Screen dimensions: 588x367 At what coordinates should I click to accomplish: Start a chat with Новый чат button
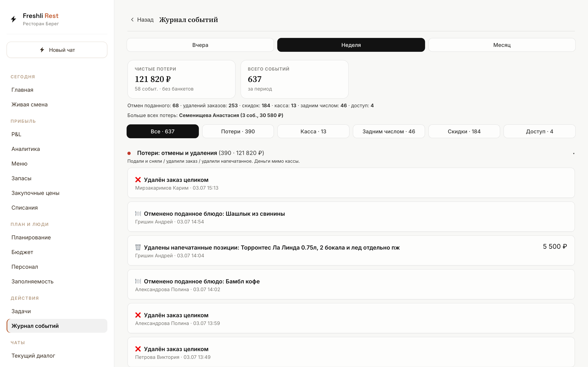[57, 50]
